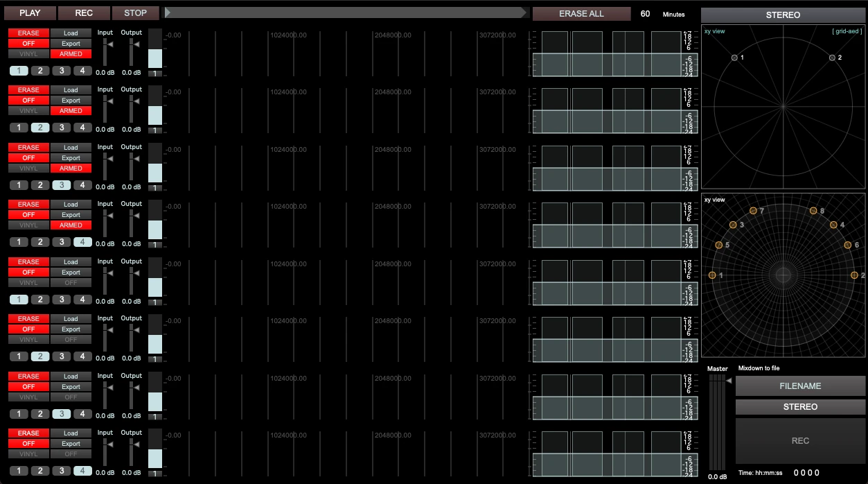
Task: Click the 60 Minutes length field
Action: tap(645, 14)
